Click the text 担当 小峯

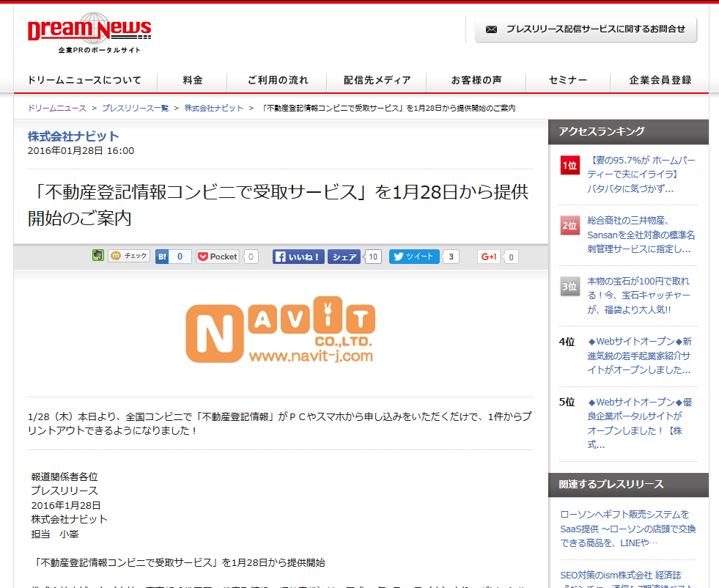click(54, 534)
